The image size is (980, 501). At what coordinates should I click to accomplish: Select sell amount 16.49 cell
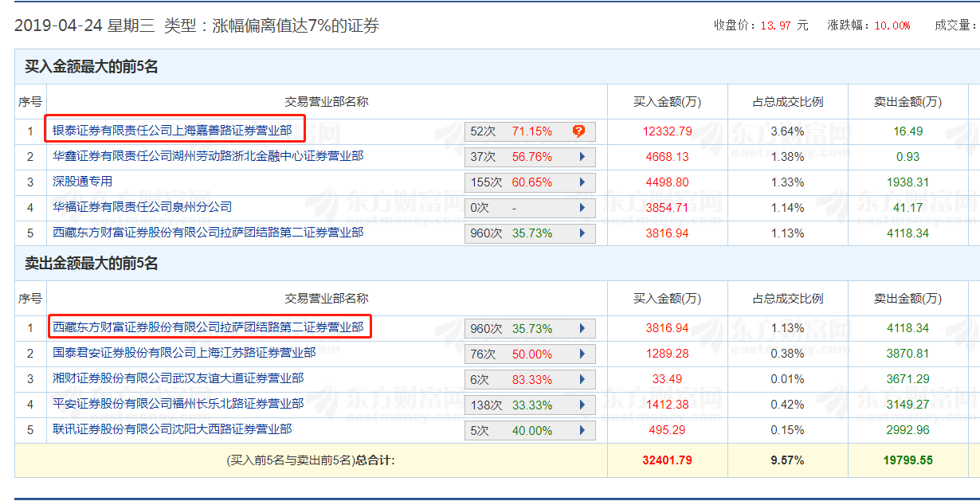907,131
